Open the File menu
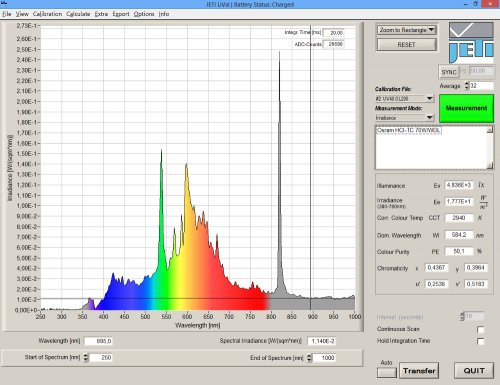The image size is (500, 385). [x=7, y=14]
